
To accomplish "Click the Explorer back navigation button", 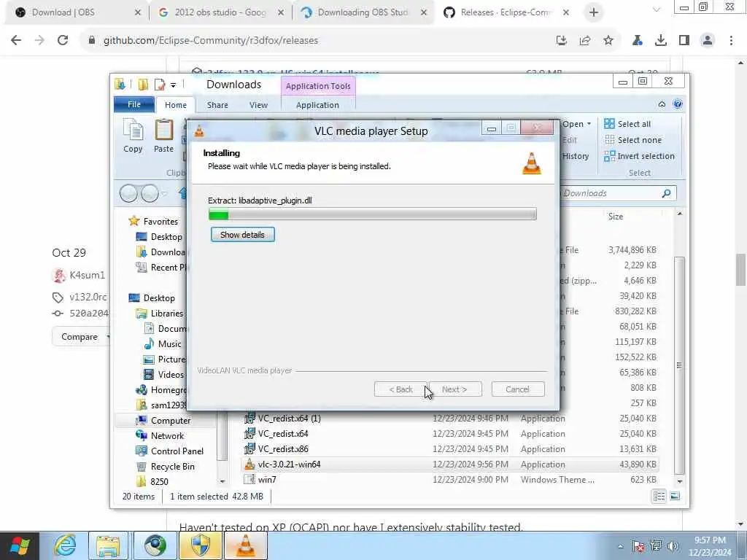I will [x=128, y=193].
